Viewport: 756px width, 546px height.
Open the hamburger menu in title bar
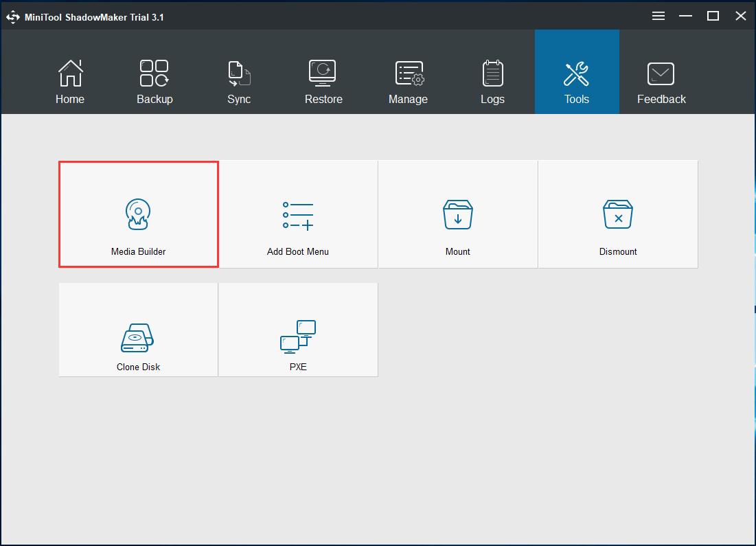click(658, 16)
